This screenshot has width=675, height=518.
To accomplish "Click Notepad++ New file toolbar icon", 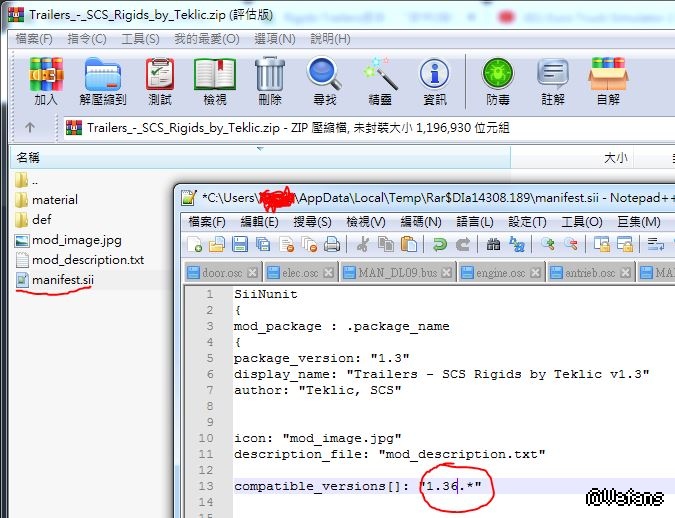I will [195, 245].
